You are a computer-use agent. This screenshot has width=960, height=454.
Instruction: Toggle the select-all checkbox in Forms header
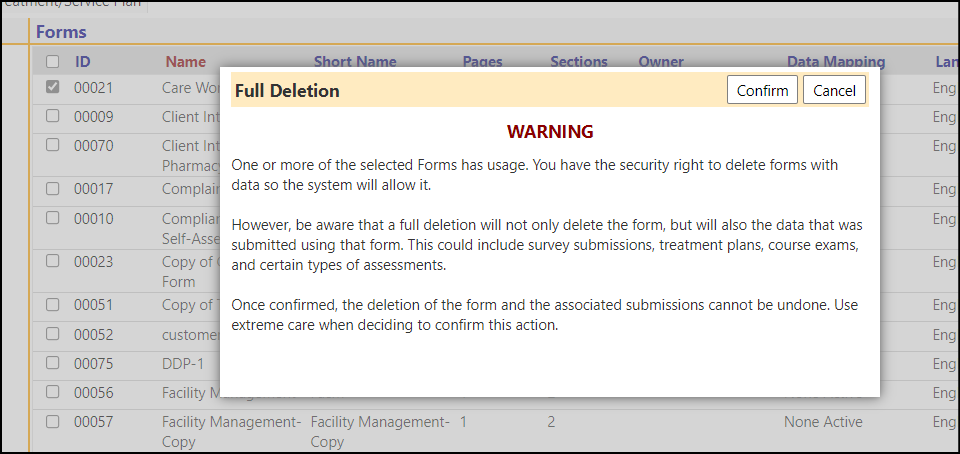tap(53, 61)
